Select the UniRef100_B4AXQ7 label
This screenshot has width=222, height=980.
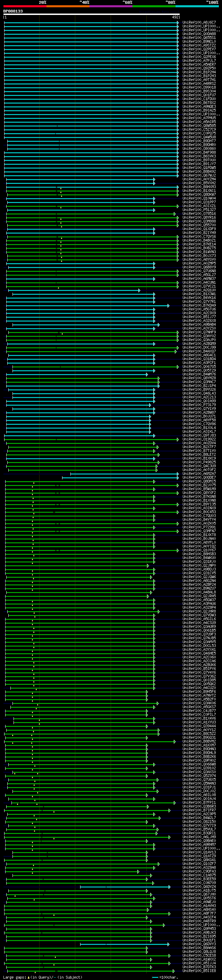(x=199, y=351)
